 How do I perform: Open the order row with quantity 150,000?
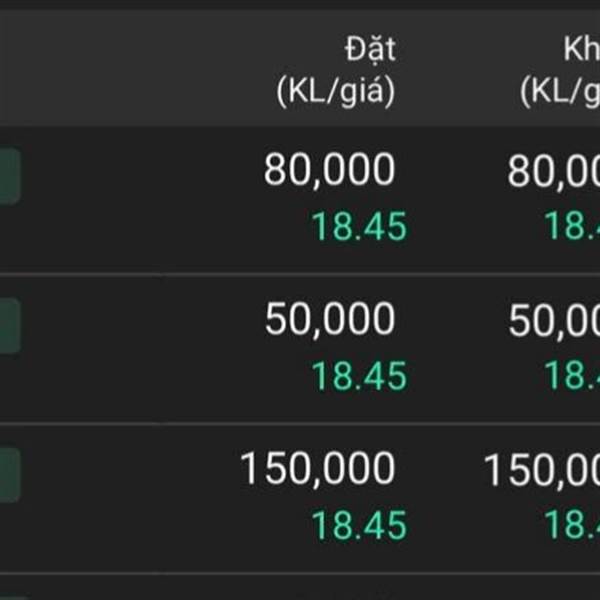[x=150, y=498]
